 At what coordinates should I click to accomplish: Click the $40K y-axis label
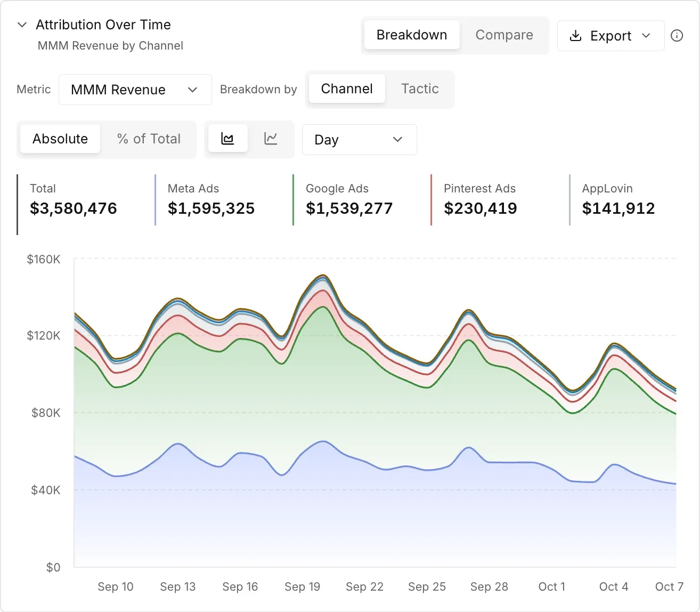coord(46,490)
